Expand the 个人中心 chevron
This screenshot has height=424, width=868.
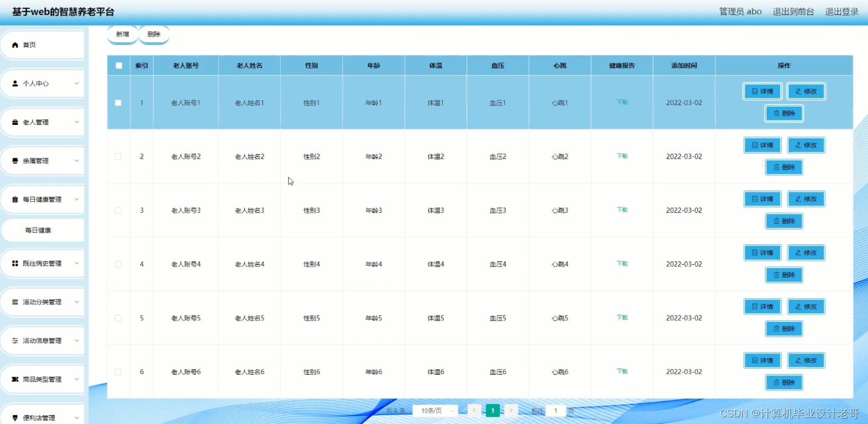click(x=76, y=83)
